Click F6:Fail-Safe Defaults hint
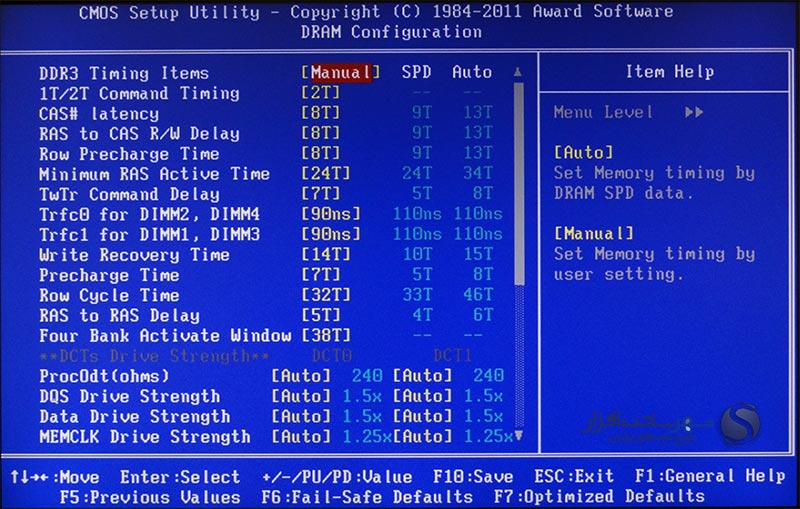800x509 pixels. (367, 497)
